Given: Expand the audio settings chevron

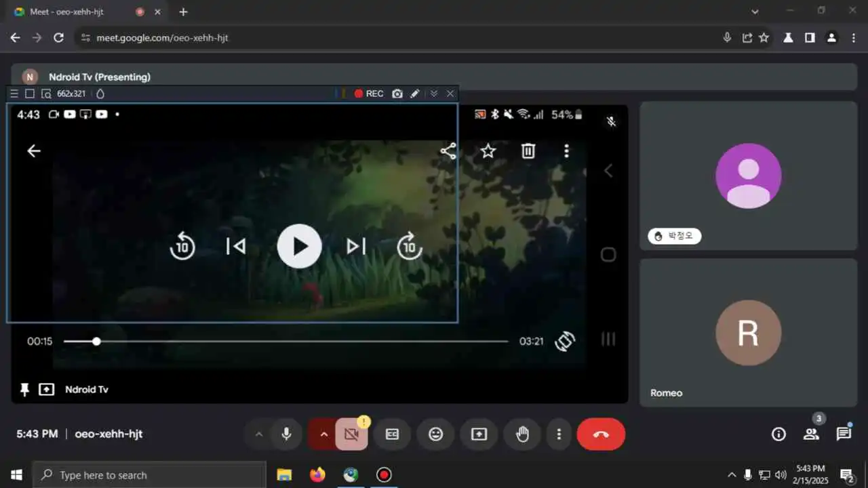Looking at the screenshot, I should (x=258, y=434).
